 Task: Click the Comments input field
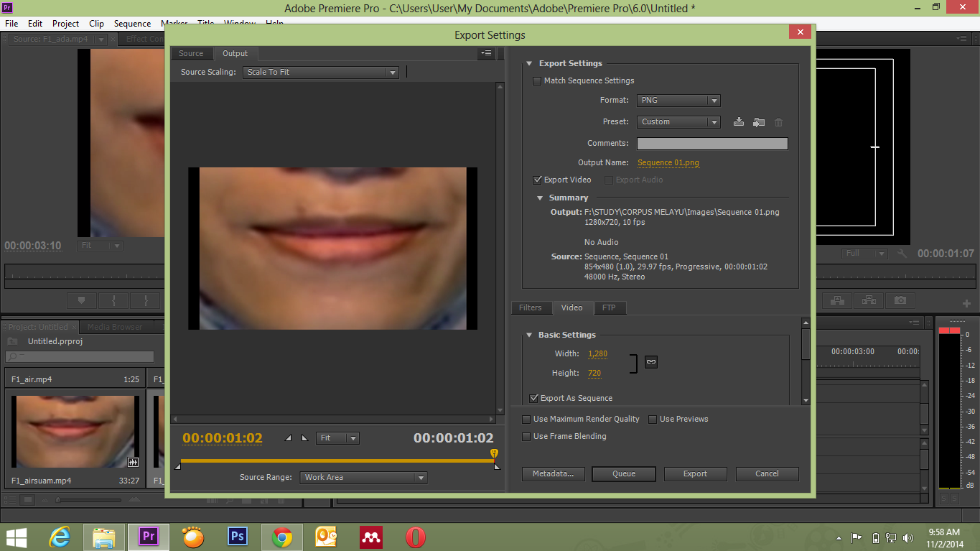712,144
